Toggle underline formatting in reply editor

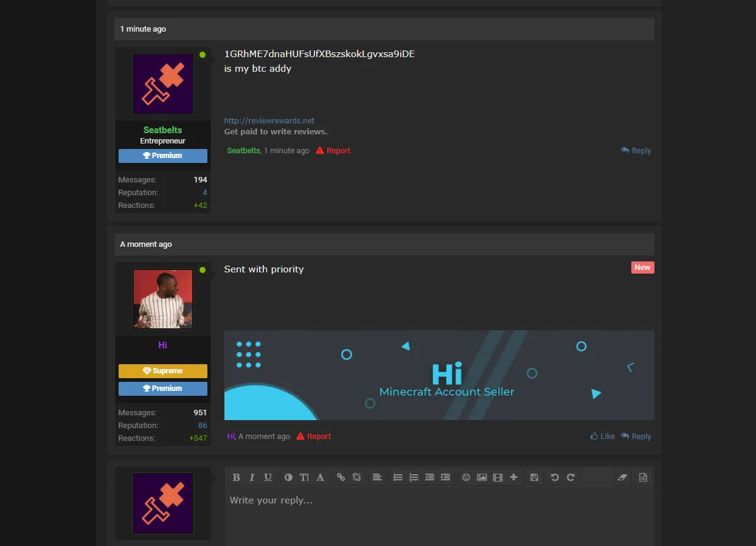coord(268,477)
